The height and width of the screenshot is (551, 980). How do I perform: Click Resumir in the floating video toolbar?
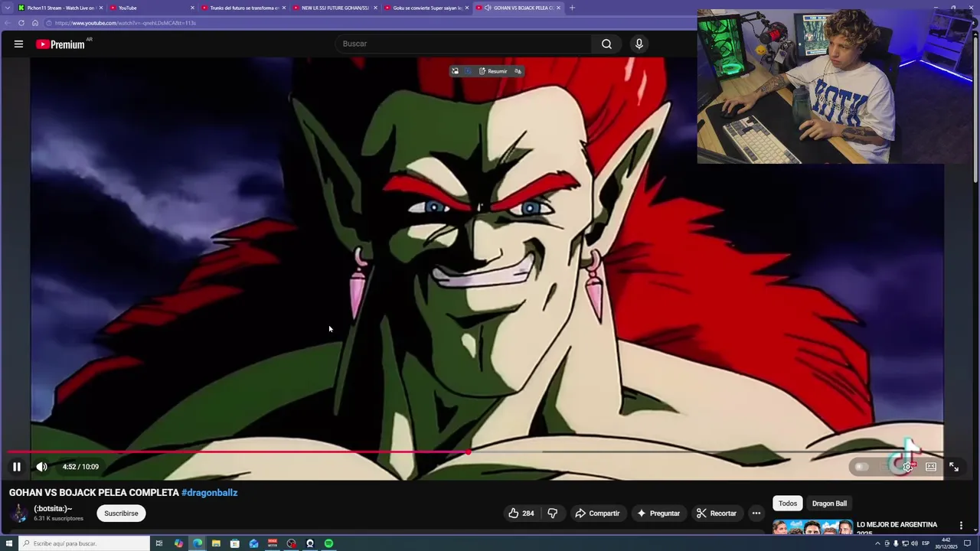pos(493,71)
